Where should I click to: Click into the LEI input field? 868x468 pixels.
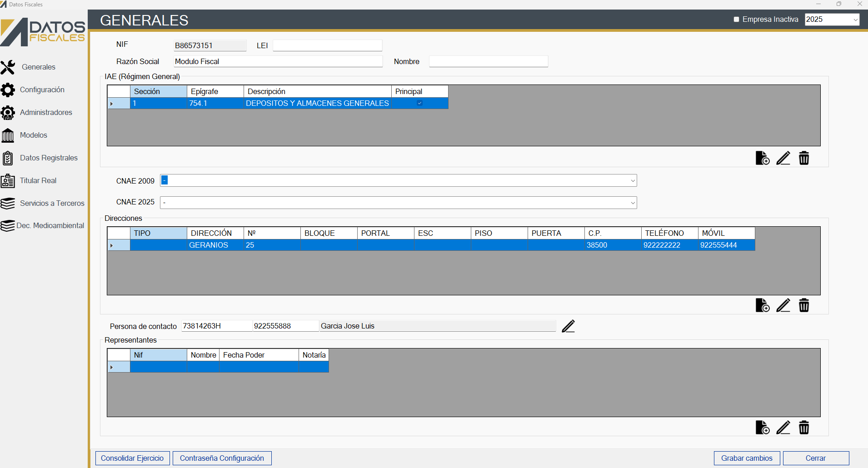(x=327, y=45)
